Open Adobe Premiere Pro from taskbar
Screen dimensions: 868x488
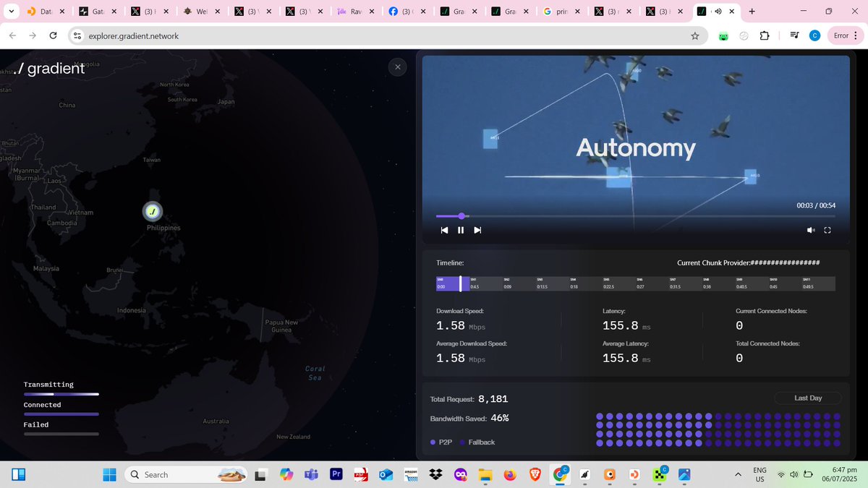[x=336, y=474]
